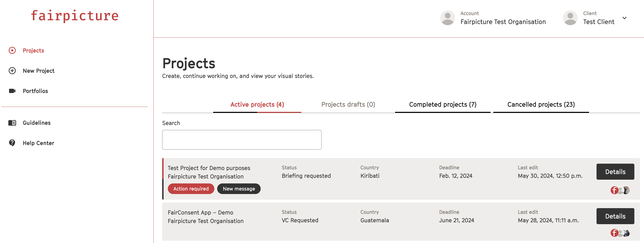Click last edit 'May 28, 2024, 11:11 a.m.'

point(548,220)
